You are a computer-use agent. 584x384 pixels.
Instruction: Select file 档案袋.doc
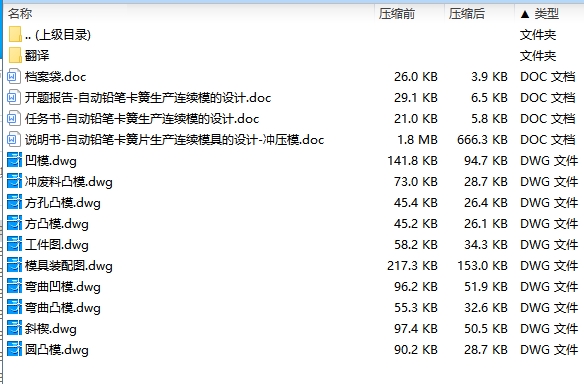(55, 77)
